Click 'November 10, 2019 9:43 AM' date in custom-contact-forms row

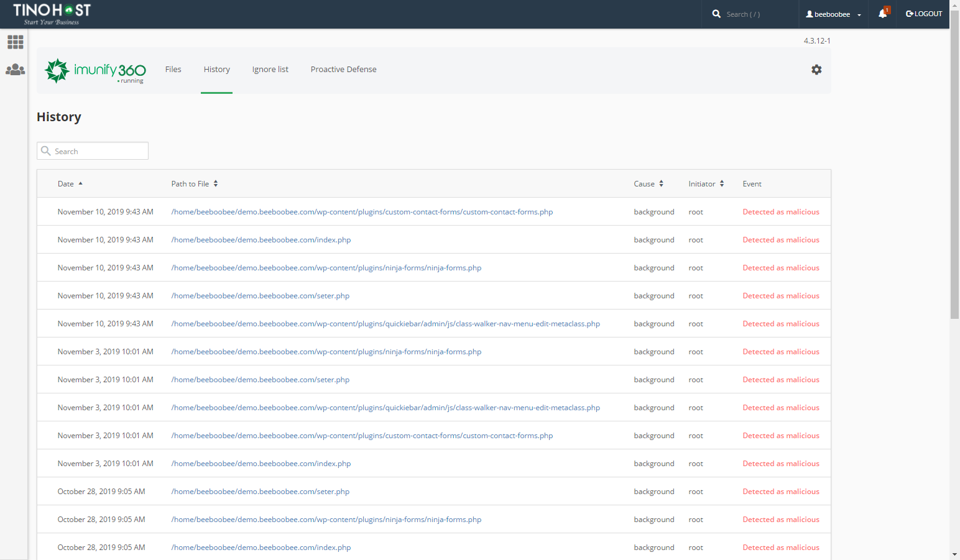click(x=105, y=212)
